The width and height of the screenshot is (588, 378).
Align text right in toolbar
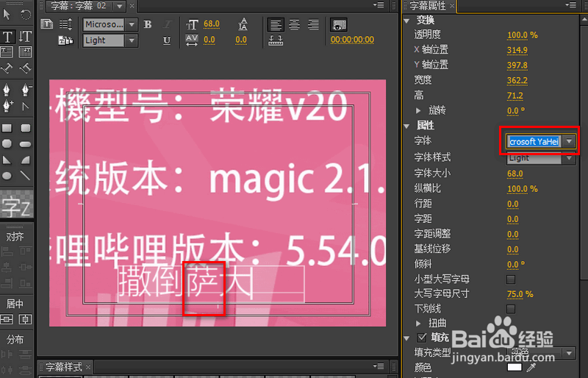(x=313, y=25)
